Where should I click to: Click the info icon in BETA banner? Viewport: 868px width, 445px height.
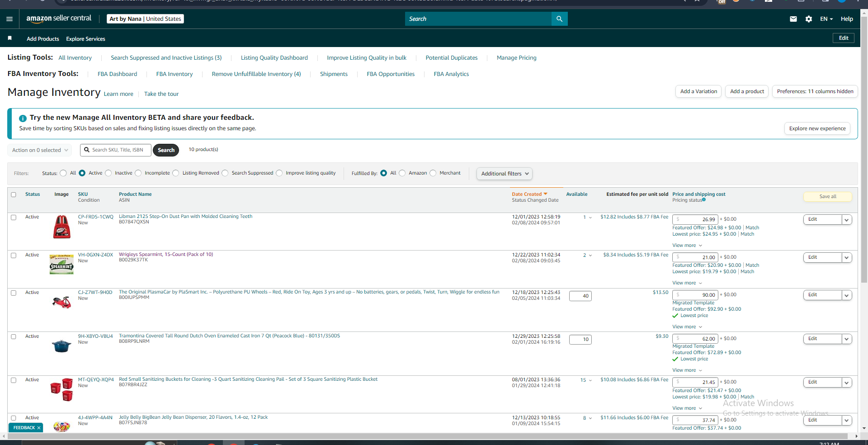coord(23,118)
